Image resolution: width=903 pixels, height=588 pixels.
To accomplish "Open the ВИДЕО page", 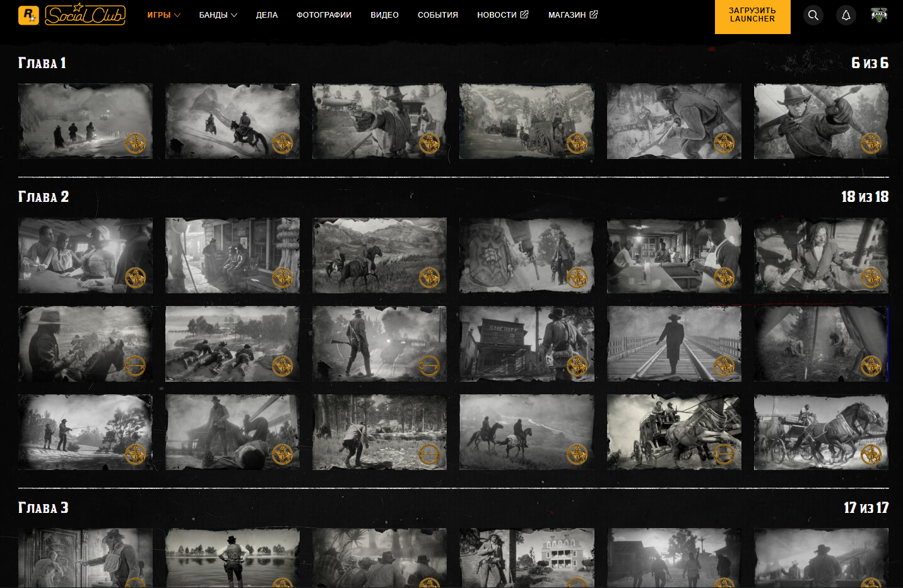I will [384, 15].
